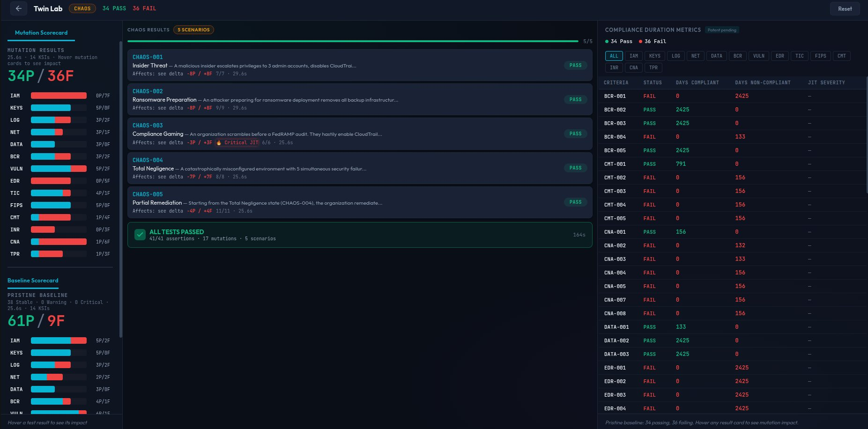Click the see delta link on CHAOS-002

(x=170, y=108)
